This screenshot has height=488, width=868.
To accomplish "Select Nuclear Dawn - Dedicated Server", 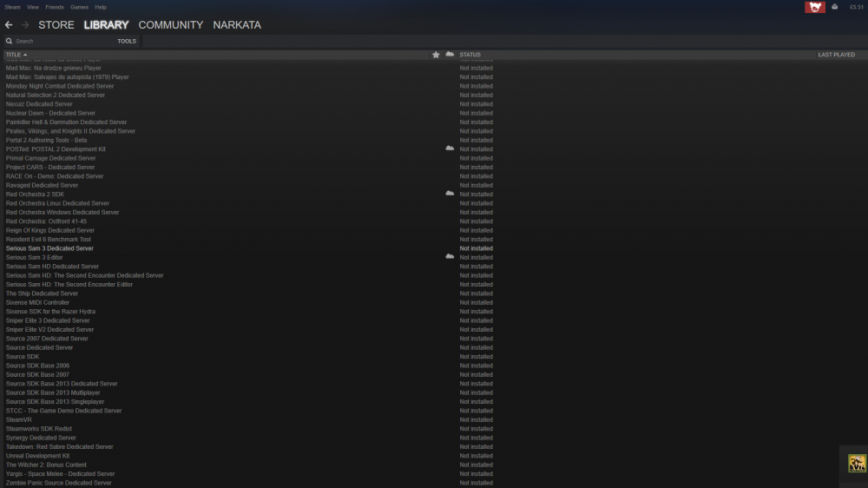I will 50,113.
